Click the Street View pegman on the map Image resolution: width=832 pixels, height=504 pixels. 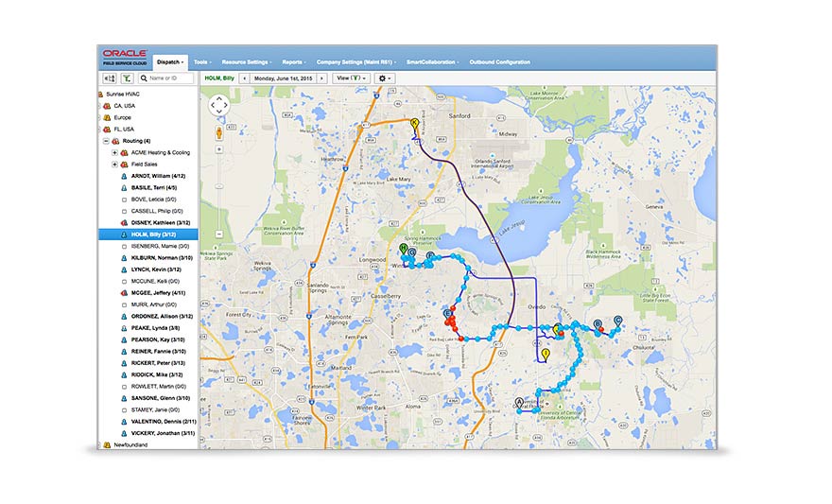[x=218, y=132]
